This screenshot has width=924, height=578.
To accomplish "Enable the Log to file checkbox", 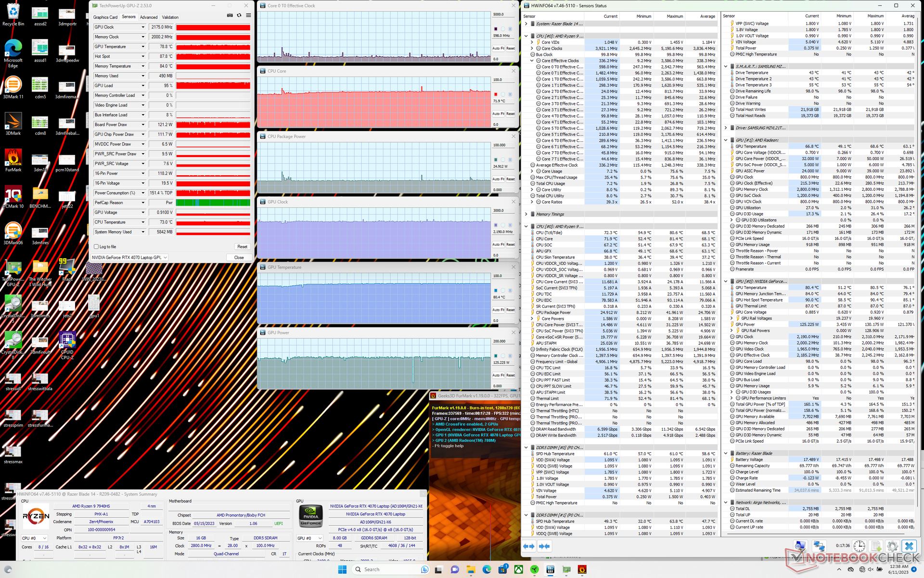I will 97,247.
